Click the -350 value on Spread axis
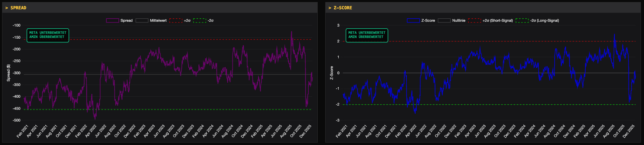Image resolution: width=644 pixels, height=145 pixels. (16, 85)
